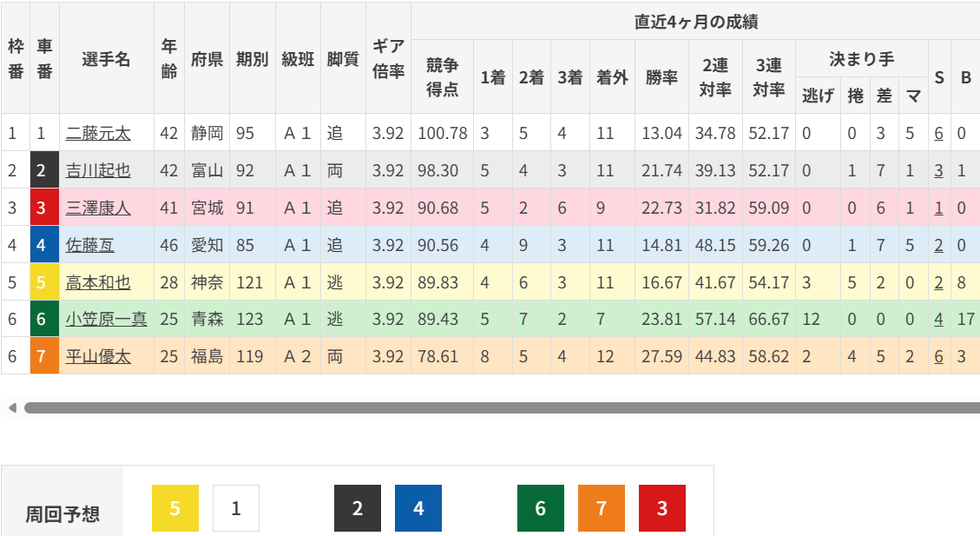Click the S count link for 三澤康人
Viewport: 980px width, 536px height.
pos(938,208)
